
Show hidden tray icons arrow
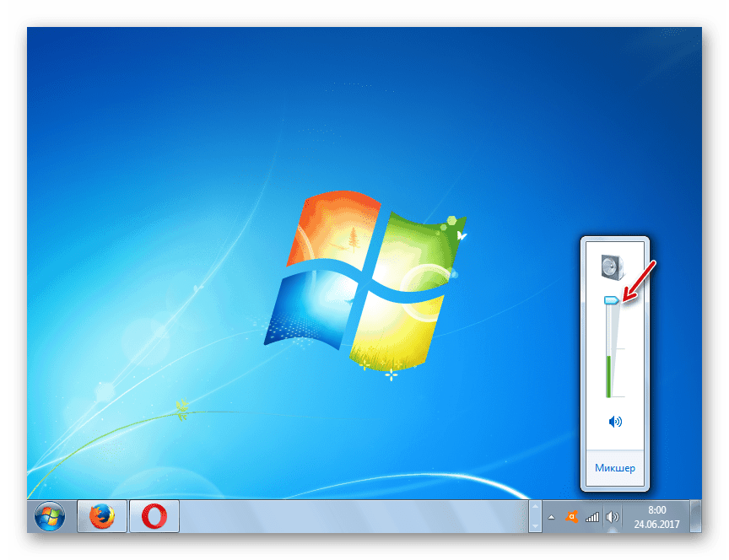pos(552,517)
